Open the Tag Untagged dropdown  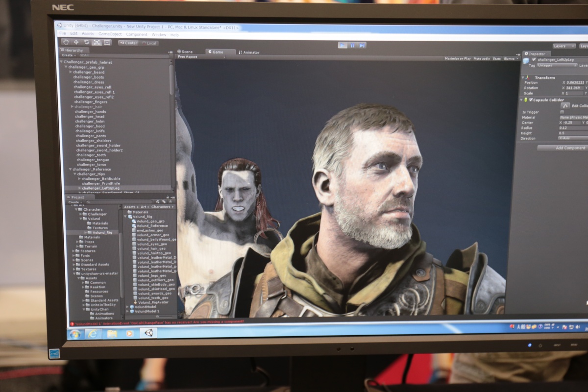557,65
